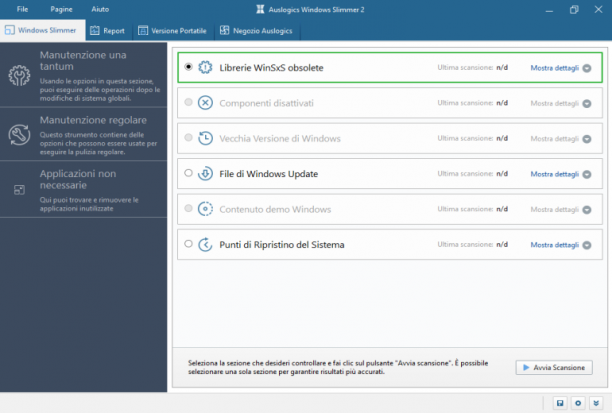The height and width of the screenshot is (413, 612).
Task: Select the Manutenzione una tantum section
Action: click(83, 75)
